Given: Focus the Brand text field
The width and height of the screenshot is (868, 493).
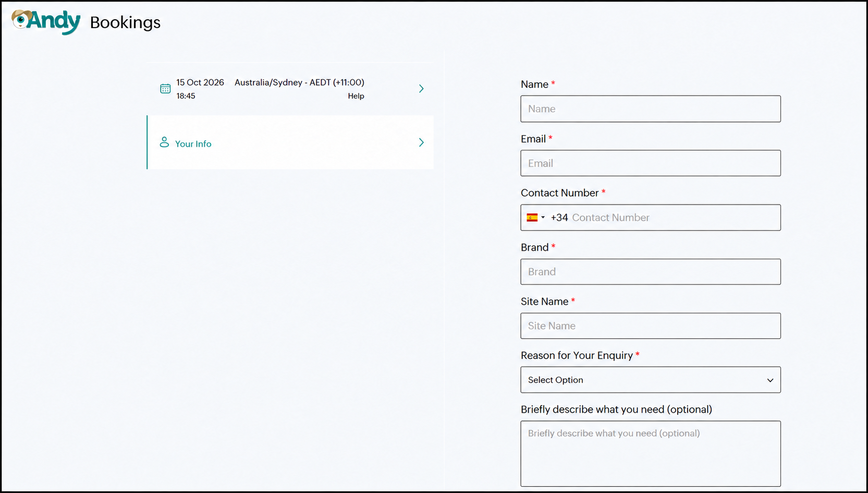Looking at the screenshot, I should coord(651,272).
